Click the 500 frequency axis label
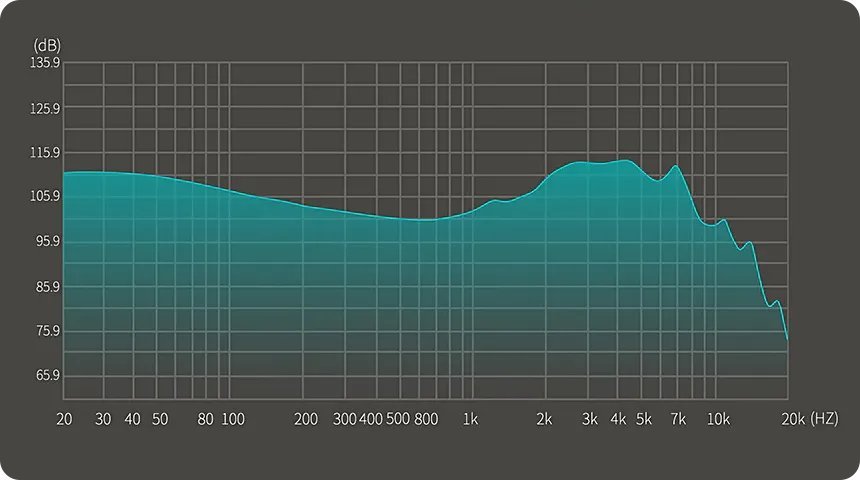This screenshot has height=480, width=860. [x=398, y=419]
